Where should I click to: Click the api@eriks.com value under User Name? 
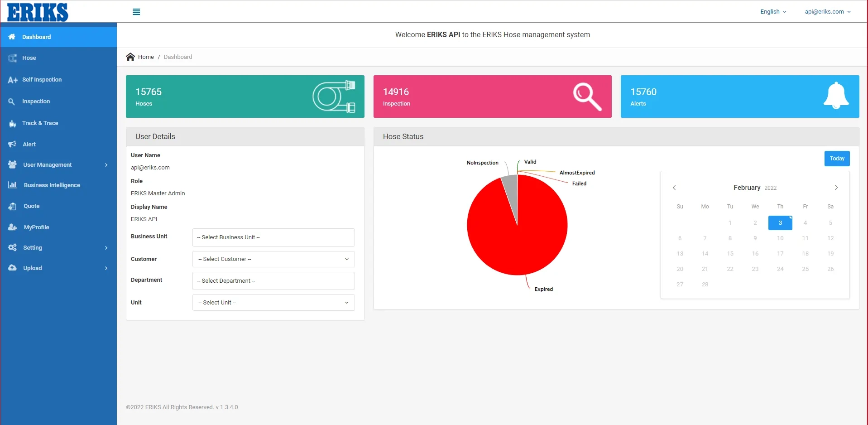(150, 168)
